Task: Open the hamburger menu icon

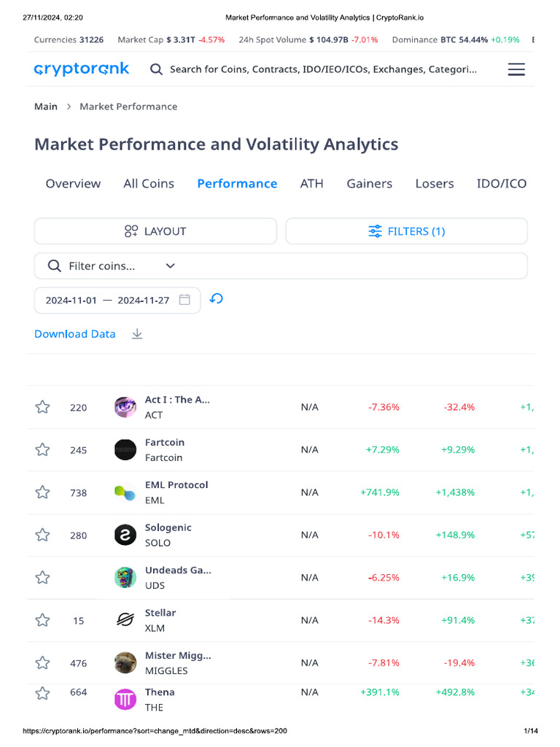Action: [516, 69]
